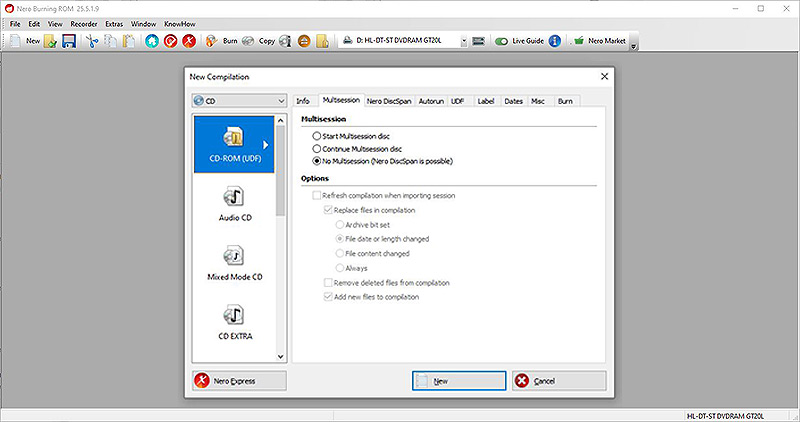Open the CD disc type dropdown
Viewport: 800px width, 422px height.
(x=239, y=101)
